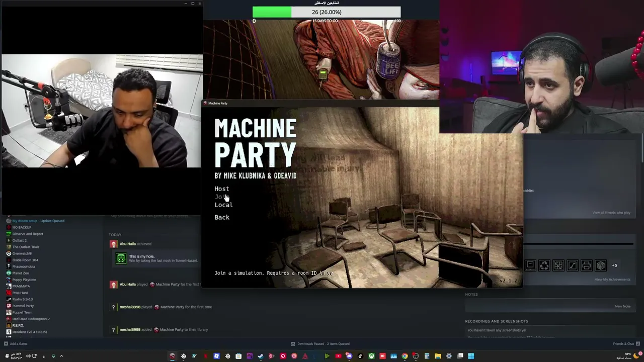The width and height of the screenshot is (644, 362).
Task: Open the 'This is my hole.' train achievement icon
Action: click(121, 258)
